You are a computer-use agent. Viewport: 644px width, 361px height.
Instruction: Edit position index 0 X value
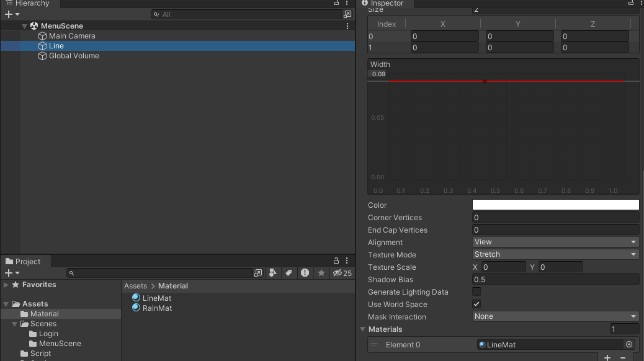pyautogui.click(x=444, y=36)
